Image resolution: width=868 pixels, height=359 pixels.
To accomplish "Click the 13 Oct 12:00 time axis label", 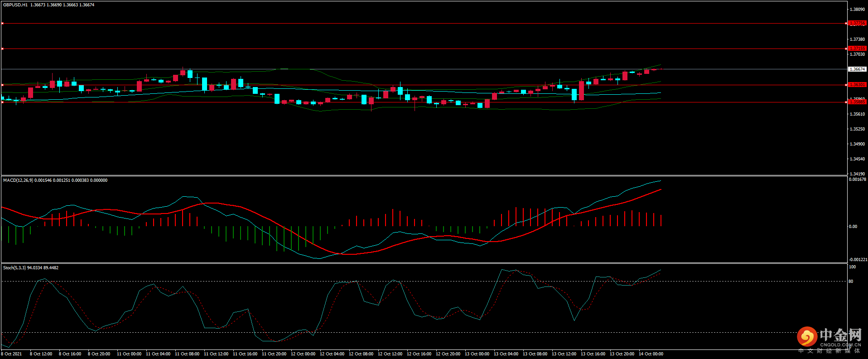I will click(564, 354).
